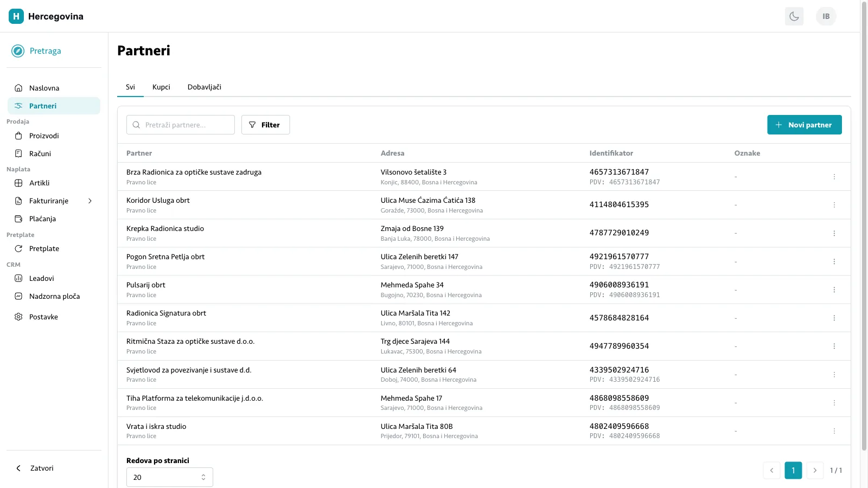
Task: Toggle dark mode with the moon icon
Action: click(794, 16)
